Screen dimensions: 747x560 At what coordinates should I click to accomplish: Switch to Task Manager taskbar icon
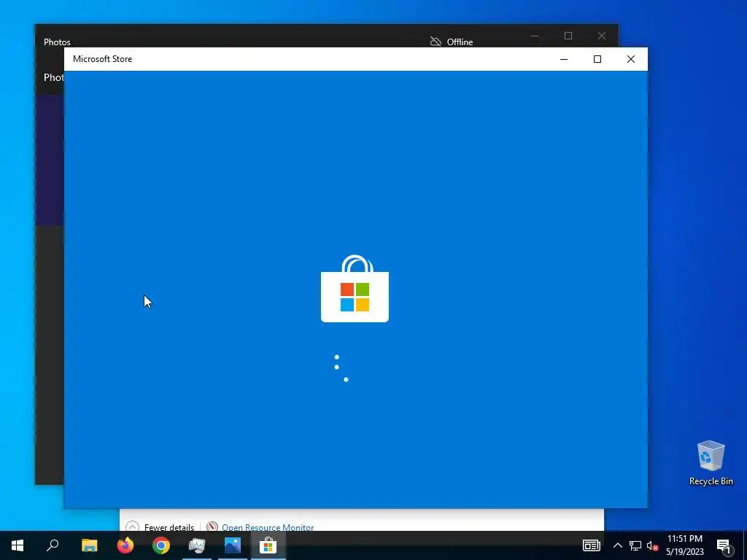coord(197,545)
